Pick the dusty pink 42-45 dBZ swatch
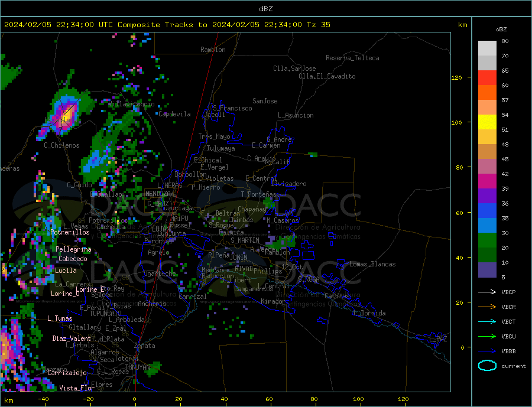 click(487, 167)
